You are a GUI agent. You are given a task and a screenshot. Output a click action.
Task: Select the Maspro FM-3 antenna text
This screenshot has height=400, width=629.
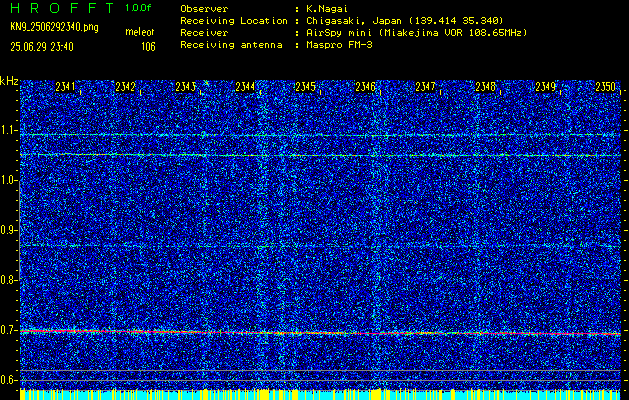click(339, 45)
